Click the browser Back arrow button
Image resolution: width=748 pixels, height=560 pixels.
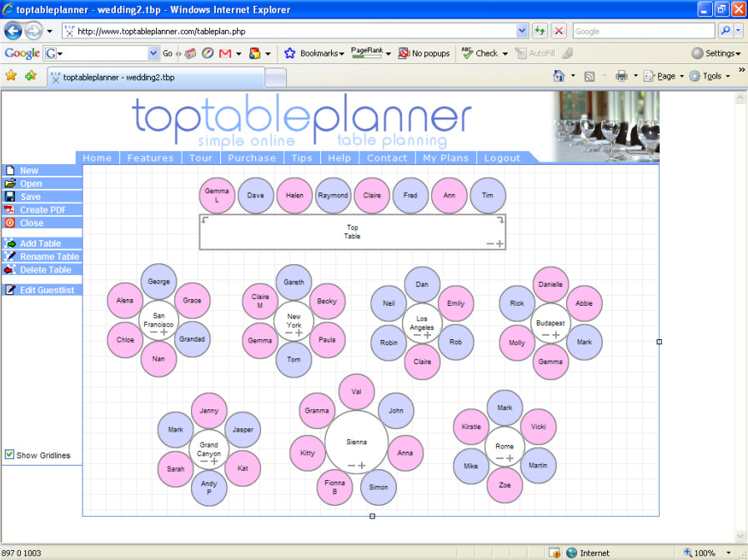pos(13,32)
